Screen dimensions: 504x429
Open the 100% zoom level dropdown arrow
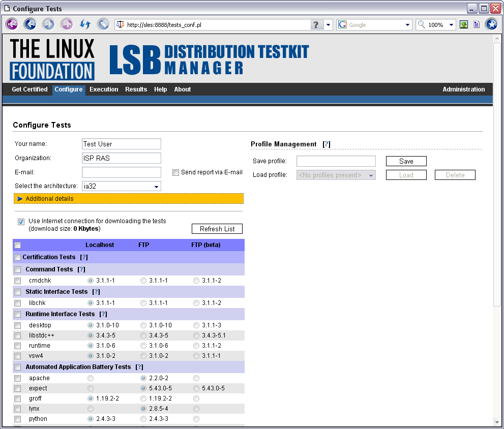tap(451, 25)
